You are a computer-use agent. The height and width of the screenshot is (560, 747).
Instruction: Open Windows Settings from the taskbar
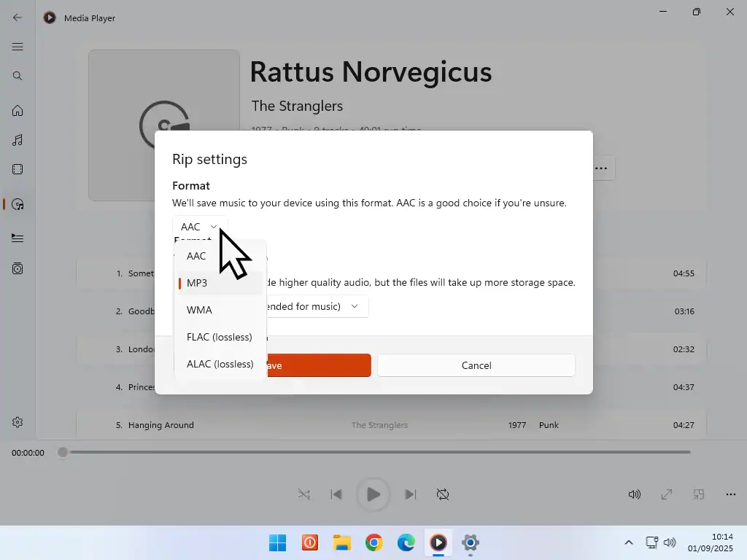471,542
